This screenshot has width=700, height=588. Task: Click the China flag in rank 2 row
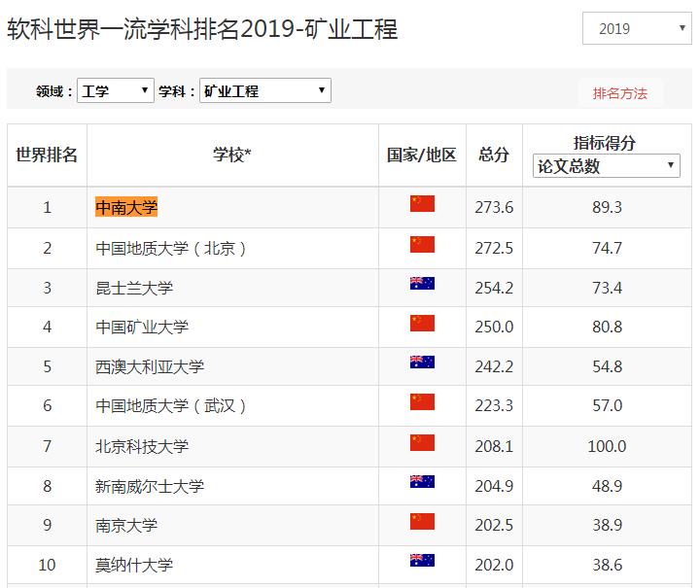[422, 245]
